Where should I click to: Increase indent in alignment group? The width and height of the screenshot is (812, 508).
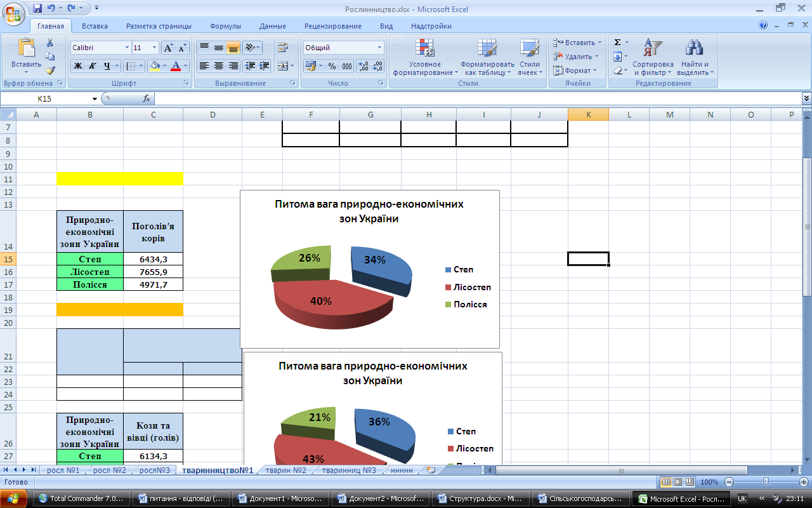[264, 66]
